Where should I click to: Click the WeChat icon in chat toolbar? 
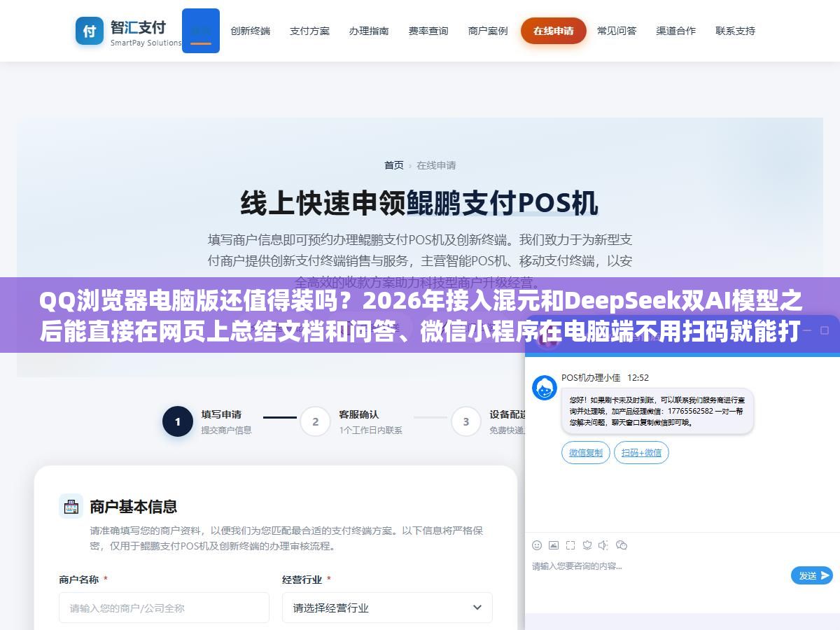[x=622, y=545]
